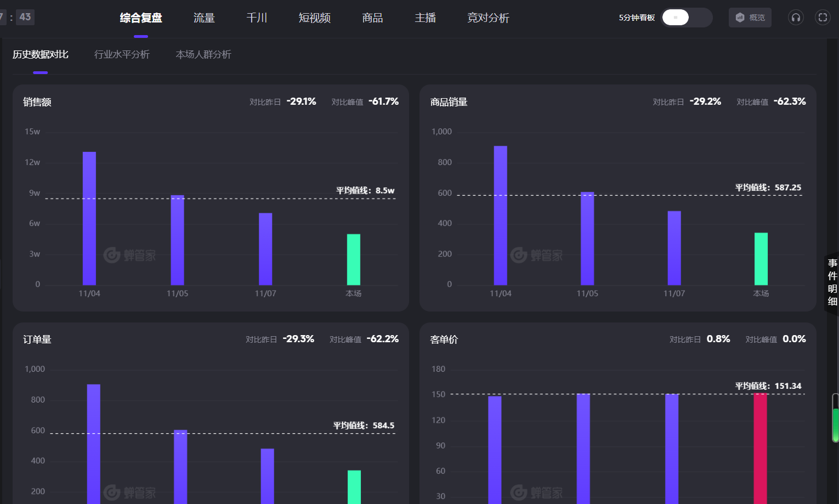Click the 平均值线: 584.5 label
The width and height of the screenshot is (839, 504).
click(364, 426)
